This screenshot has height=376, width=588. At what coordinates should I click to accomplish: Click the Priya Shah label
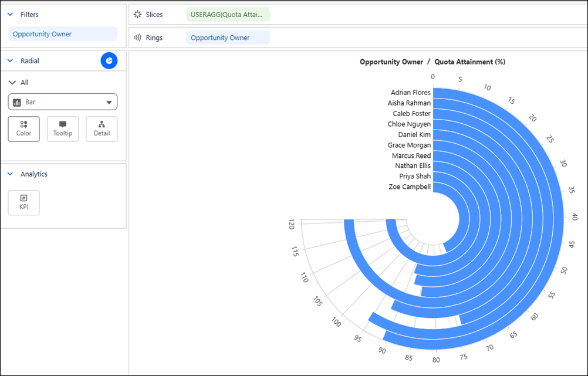(x=415, y=176)
